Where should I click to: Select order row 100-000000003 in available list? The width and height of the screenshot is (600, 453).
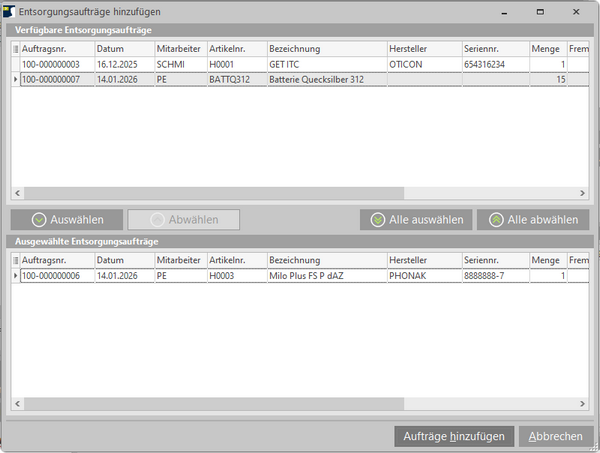click(x=56, y=63)
